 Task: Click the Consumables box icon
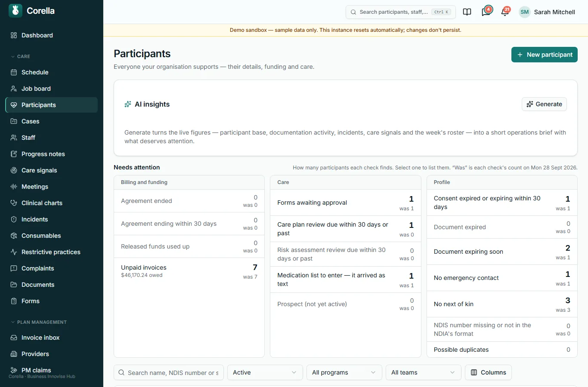(14, 236)
